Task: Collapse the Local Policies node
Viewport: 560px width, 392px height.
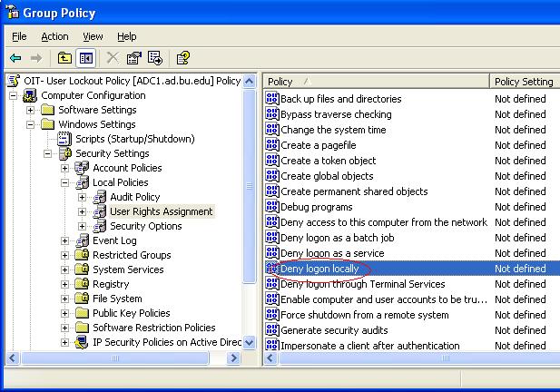Action: pos(64,182)
